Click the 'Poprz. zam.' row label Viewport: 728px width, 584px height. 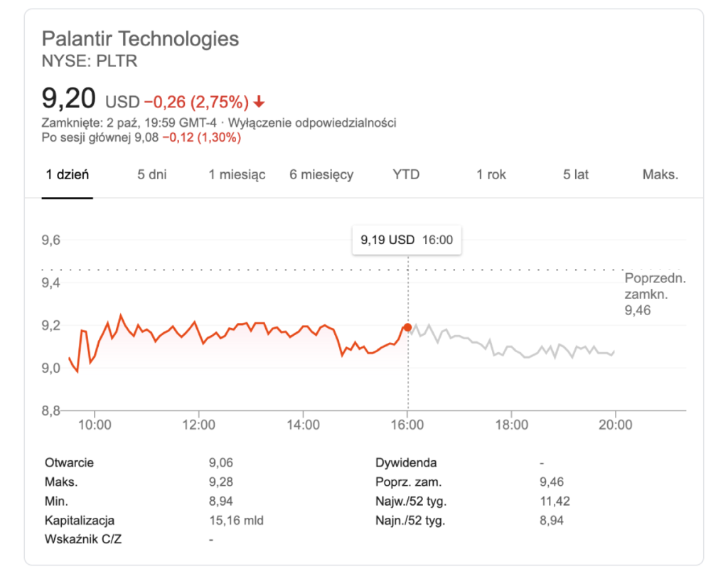pos(409,482)
